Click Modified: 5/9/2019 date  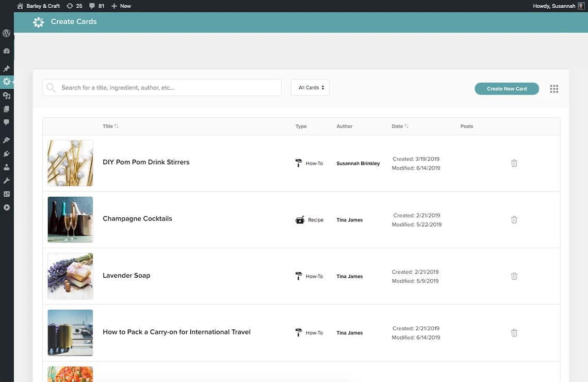pos(415,281)
